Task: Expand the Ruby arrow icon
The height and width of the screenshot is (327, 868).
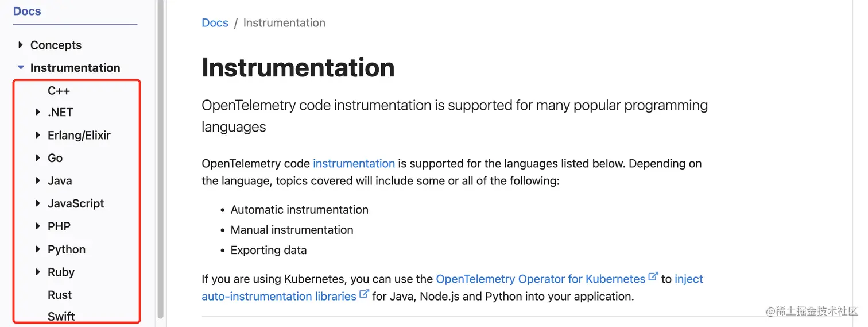Action: pos(38,272)
